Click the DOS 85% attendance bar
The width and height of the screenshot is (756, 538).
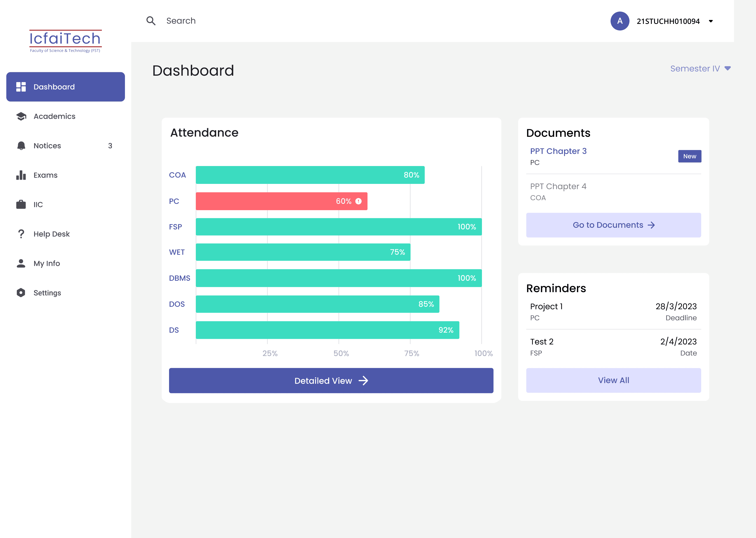[x=317, y=304]
